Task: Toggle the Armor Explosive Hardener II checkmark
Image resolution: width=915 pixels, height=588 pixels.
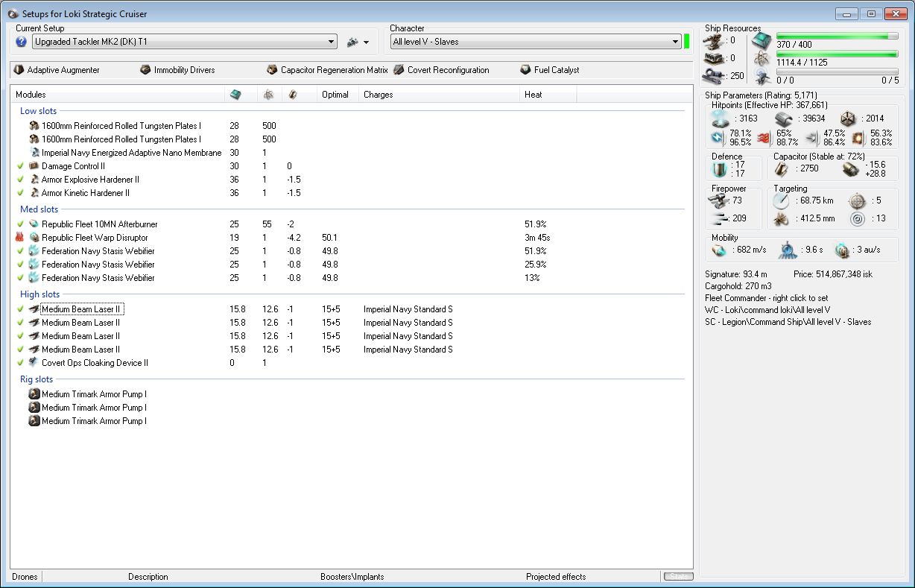Action: click(20, 180)
